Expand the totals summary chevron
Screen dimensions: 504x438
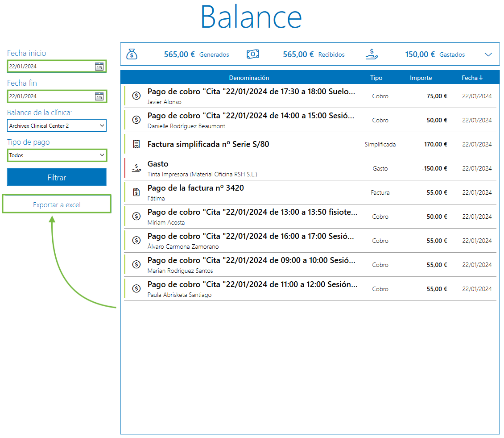488,54
